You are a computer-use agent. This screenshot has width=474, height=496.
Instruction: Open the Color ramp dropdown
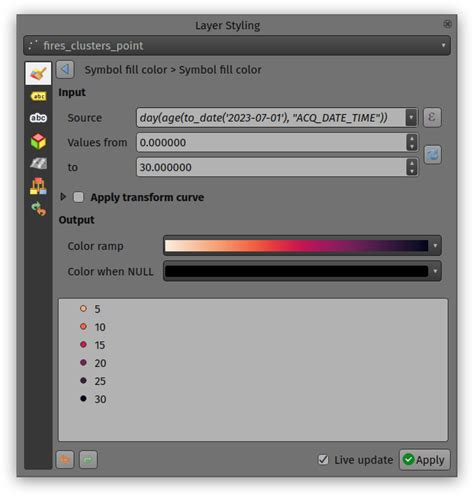[x=302, y=246]
